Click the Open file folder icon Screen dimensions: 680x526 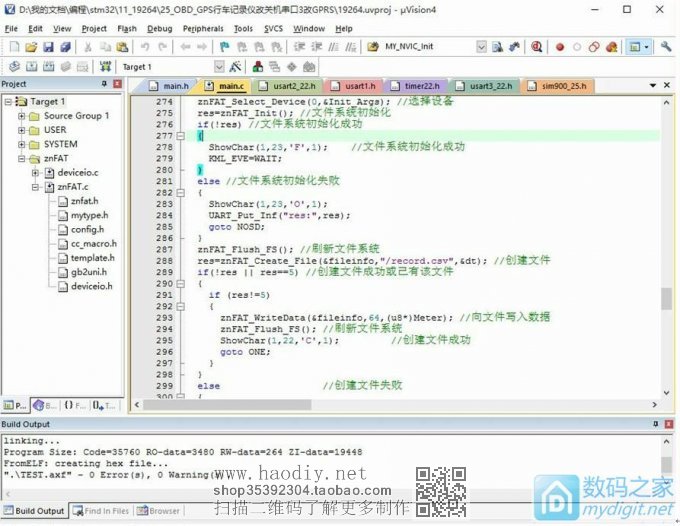pos(30,47)
